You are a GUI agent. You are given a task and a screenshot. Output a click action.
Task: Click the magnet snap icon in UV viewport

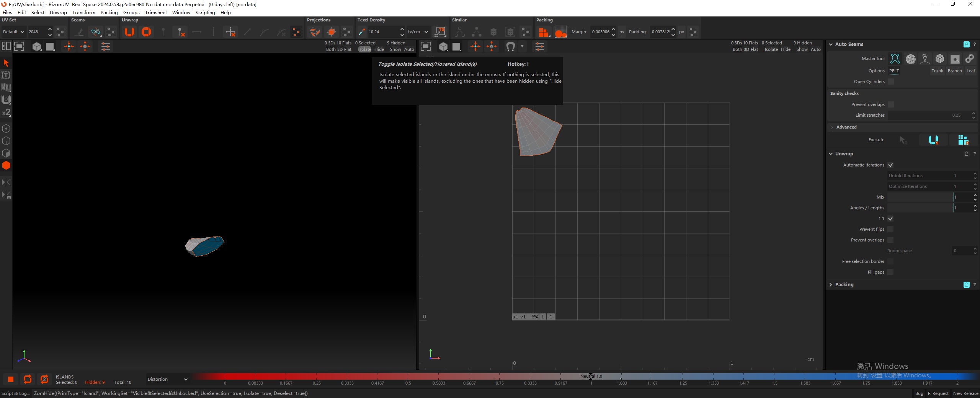click(x=510, y=47)
